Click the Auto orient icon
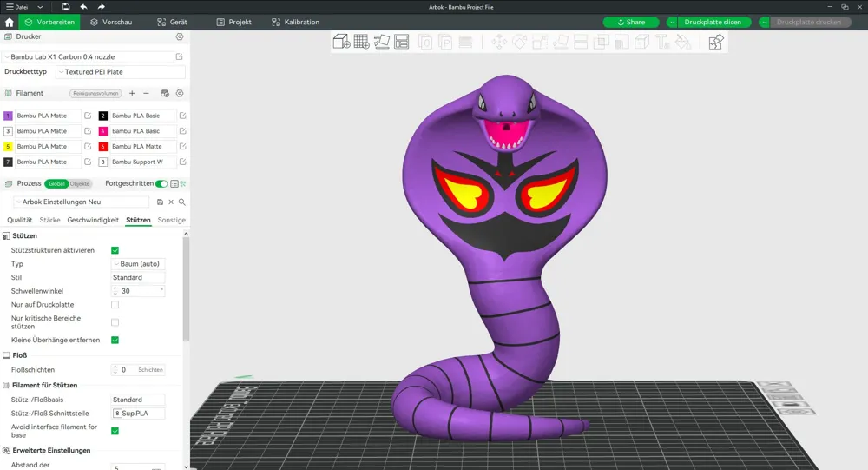The image size is (868, 470). click(x=381, y=42)
